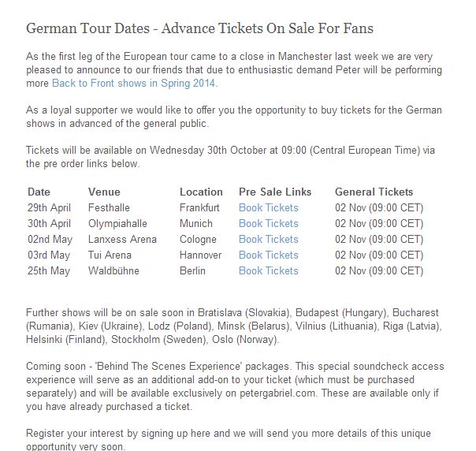Click the German Tour Dates page heading
The height and width of the screenshot is (451, 476).
coord(199,28)
